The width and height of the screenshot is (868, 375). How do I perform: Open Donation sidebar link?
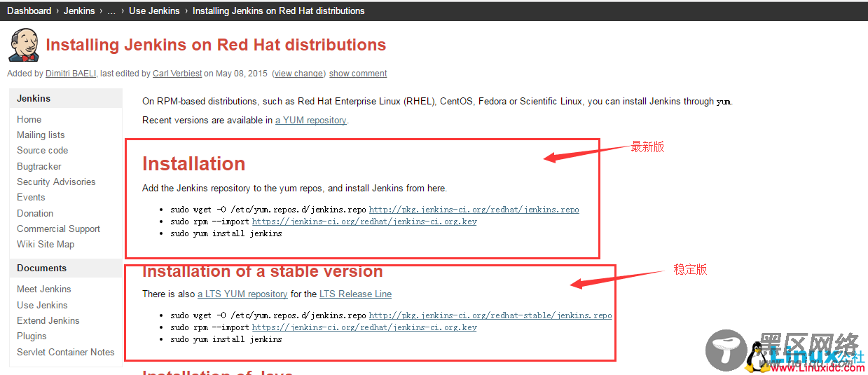(35, 213)
